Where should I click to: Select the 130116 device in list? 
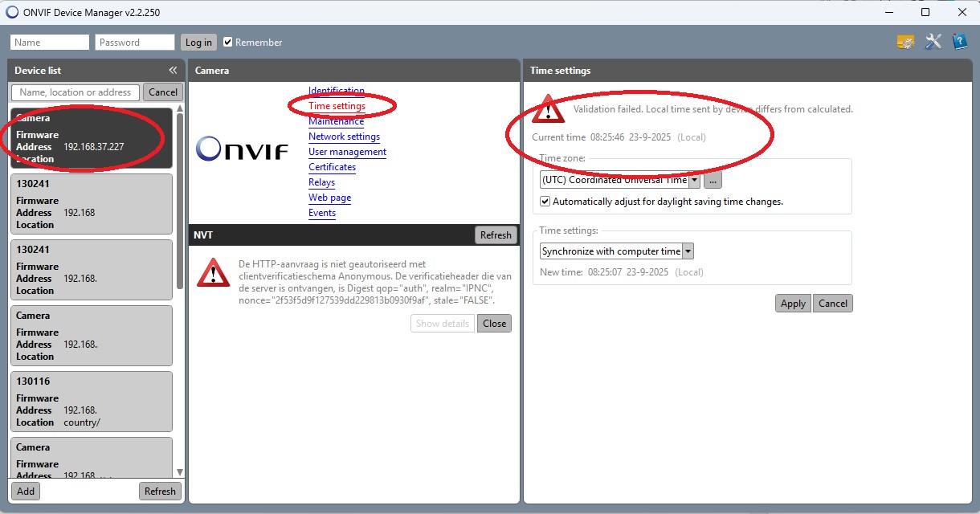92,402
